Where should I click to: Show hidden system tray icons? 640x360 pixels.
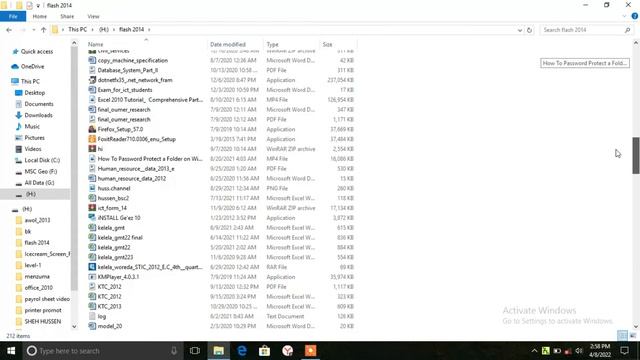pos(534,351)
